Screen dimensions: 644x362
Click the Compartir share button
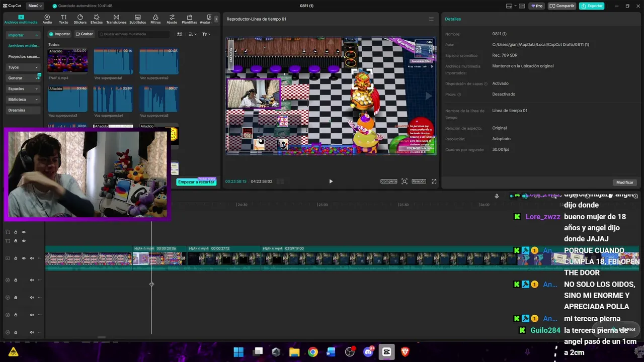pyautogui.click(x=562, y=6)
